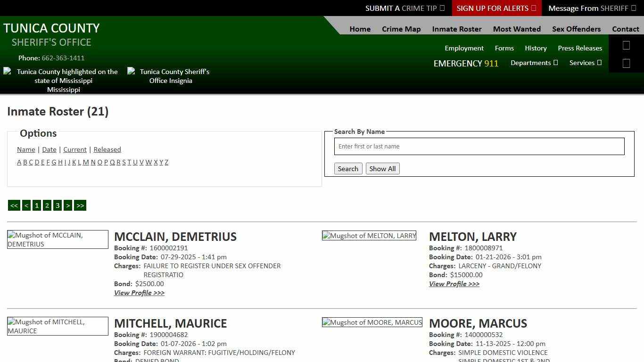Viewport: 644px width, 362px height.
Task: Click the Sheriff's Office Insignia image
Action: pyautogui.click(x=169, y=76)
